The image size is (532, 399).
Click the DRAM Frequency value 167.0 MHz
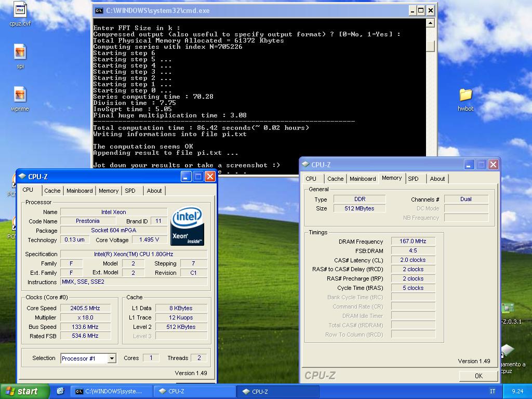click(x=413, y=241)
